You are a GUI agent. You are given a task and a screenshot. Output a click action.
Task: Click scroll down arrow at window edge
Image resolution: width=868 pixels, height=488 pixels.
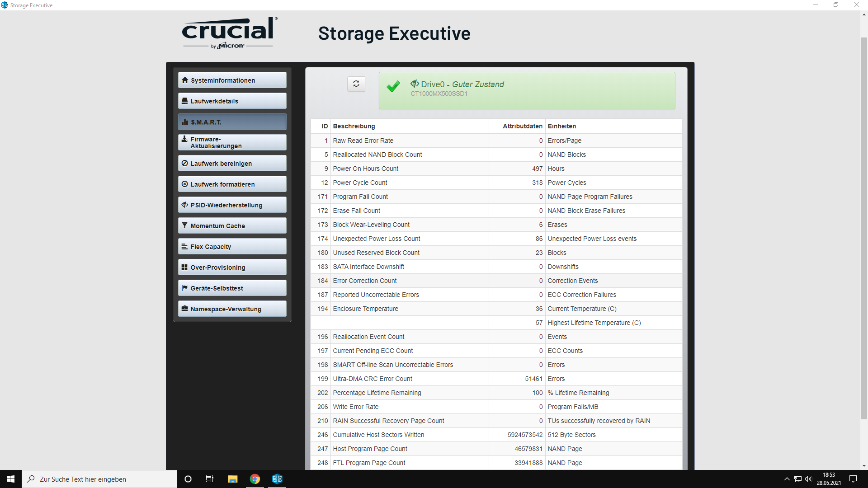tap(864, 466)
